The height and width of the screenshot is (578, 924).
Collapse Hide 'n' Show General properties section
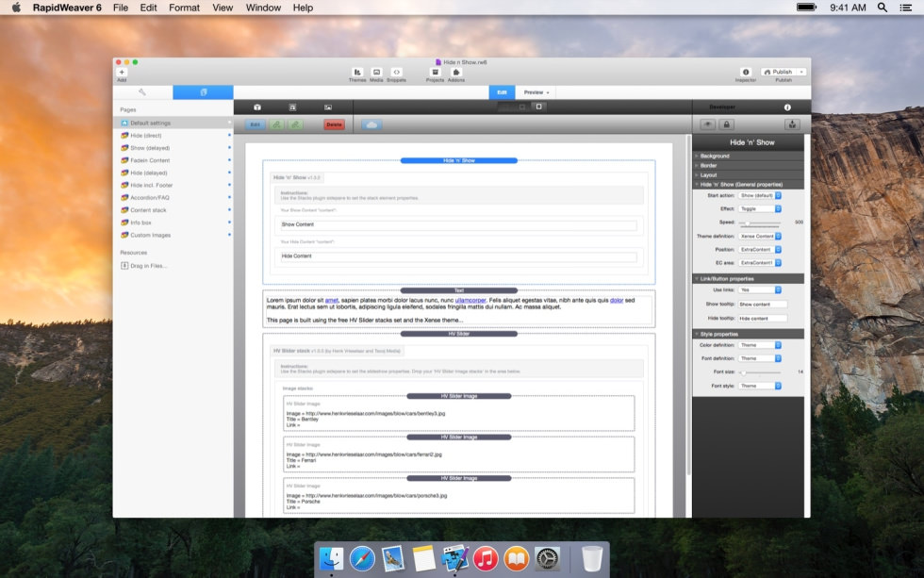click(x=748, y=185)
